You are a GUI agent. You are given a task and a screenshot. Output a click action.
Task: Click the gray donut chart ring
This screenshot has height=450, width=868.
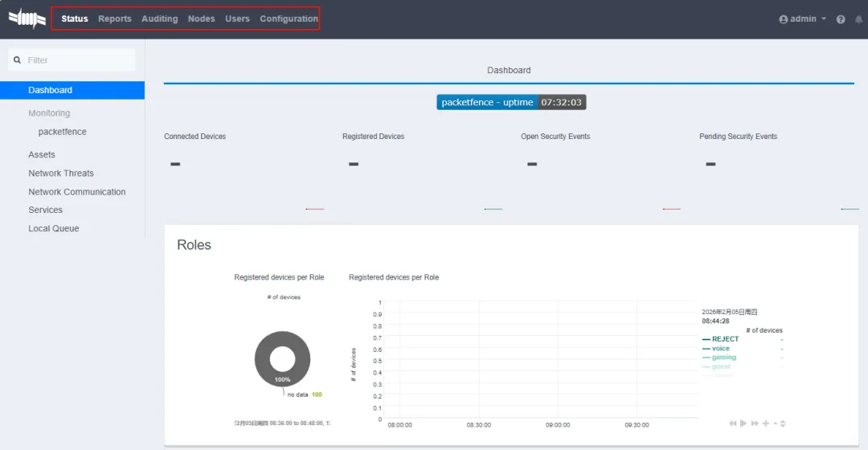(262, 360)
